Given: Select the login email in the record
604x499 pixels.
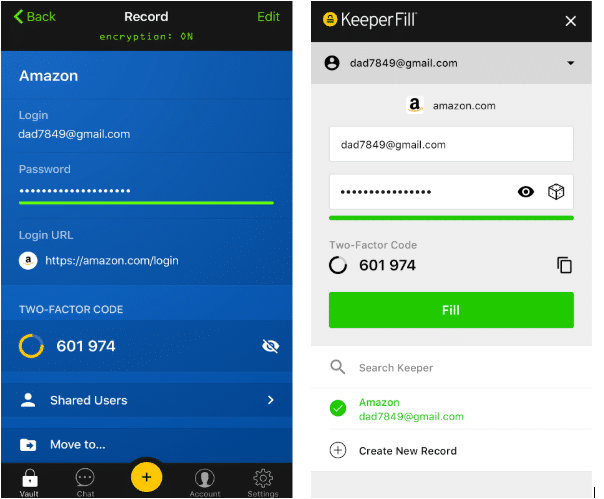Looking at the screenshot, I should click(74, 134).
